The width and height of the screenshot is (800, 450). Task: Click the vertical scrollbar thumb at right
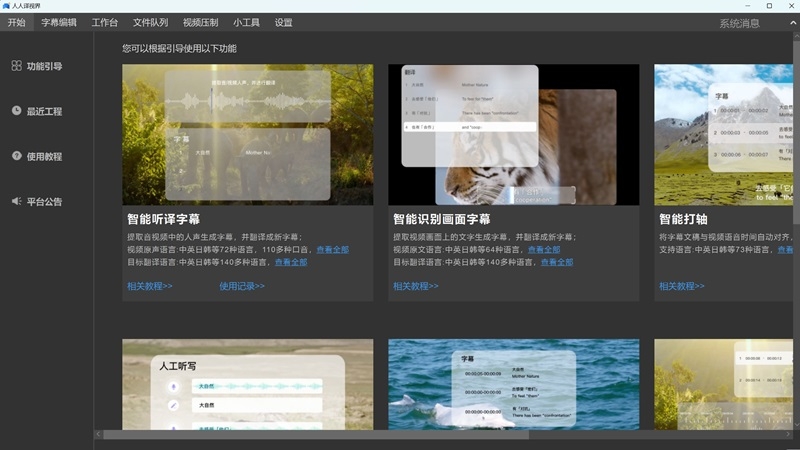796,132
